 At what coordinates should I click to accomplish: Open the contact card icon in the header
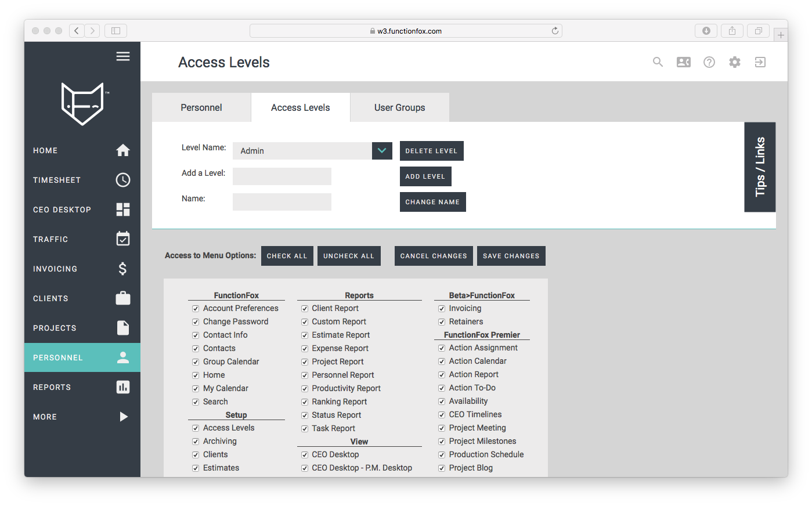click(x=684, y=62)
